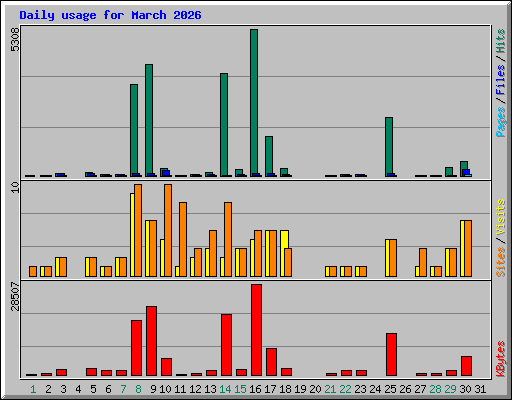
Task: Click the 'Daily usage for March 2026' title
Action: click(x=110, y=15)
